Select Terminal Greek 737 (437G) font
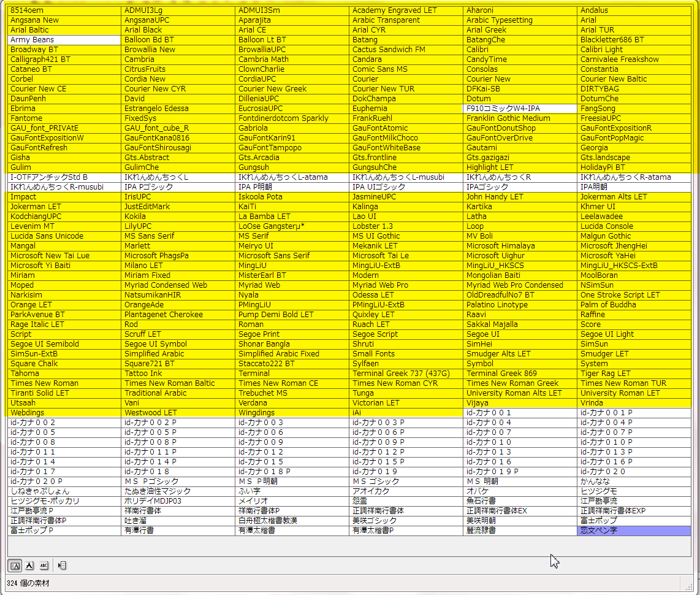700x595 pixels. (x=406, y=374)
